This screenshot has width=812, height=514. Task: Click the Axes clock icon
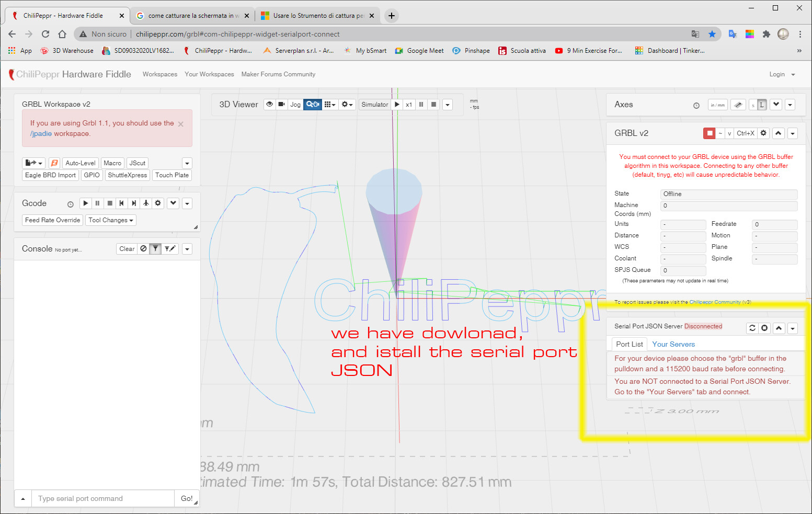[696, 105]
